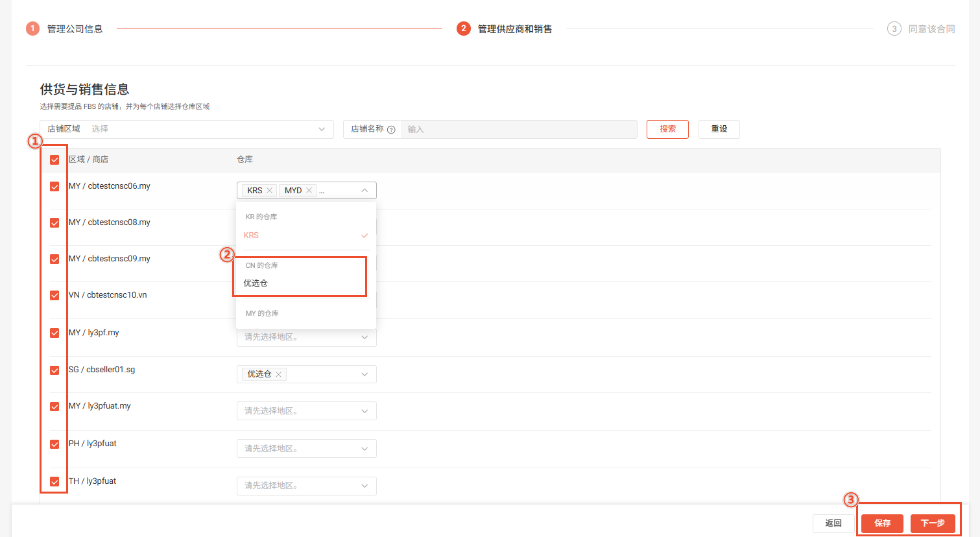Remove the KRS tag from warehouse selection
This screenshot has height=537, width=980.
(x=269, y=191)
